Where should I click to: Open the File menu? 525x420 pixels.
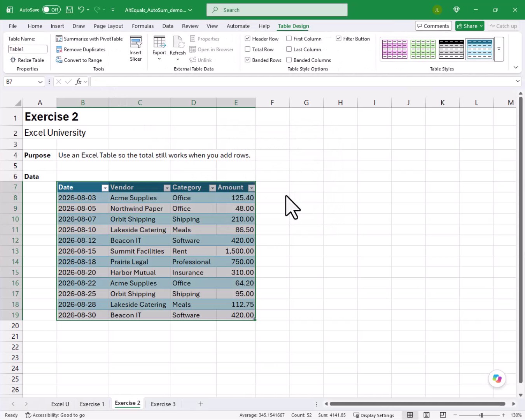[13, 26]
